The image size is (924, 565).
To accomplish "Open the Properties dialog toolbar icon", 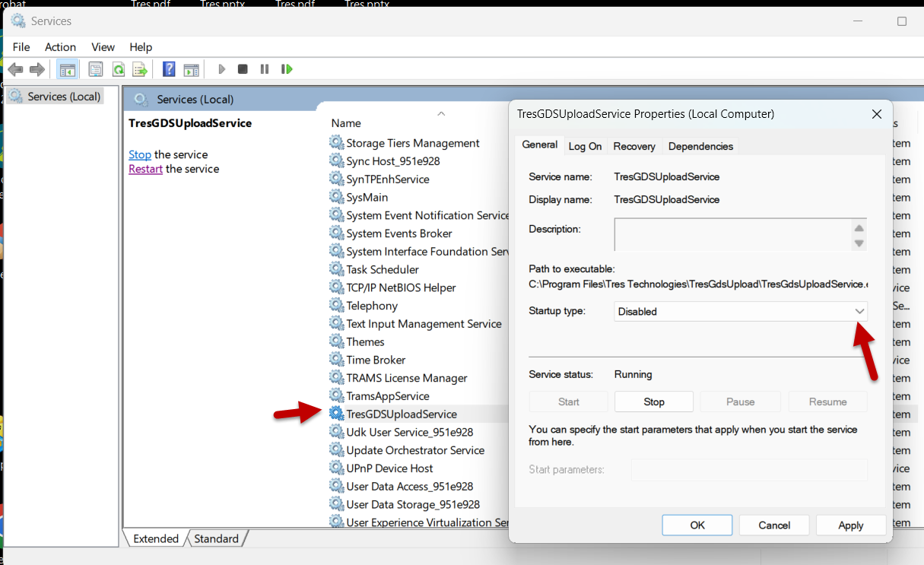I will pos(95,68).
